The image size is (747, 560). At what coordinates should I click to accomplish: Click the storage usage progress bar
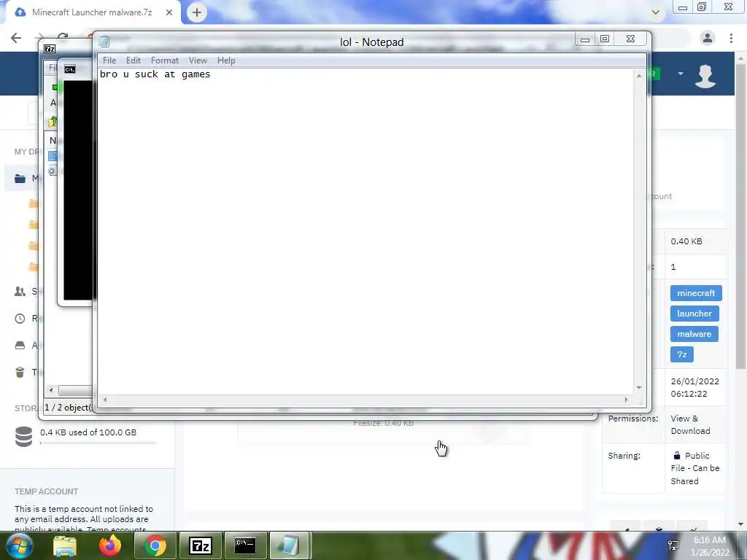click(98, 443)
